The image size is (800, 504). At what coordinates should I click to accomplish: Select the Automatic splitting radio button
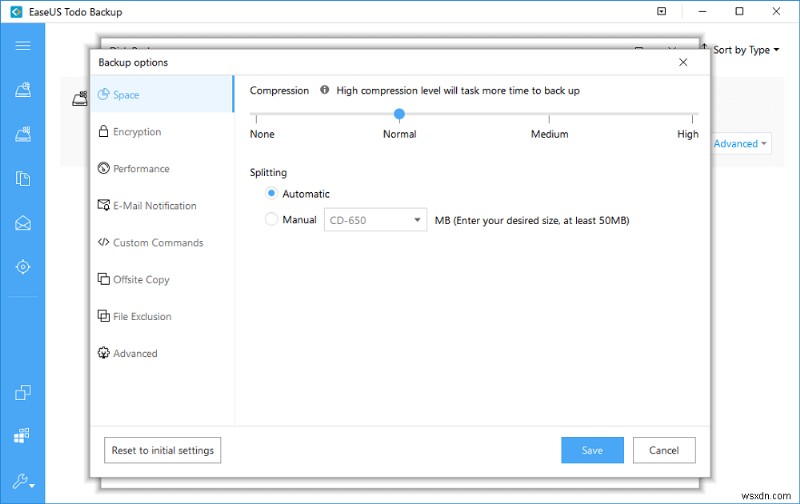271,194
